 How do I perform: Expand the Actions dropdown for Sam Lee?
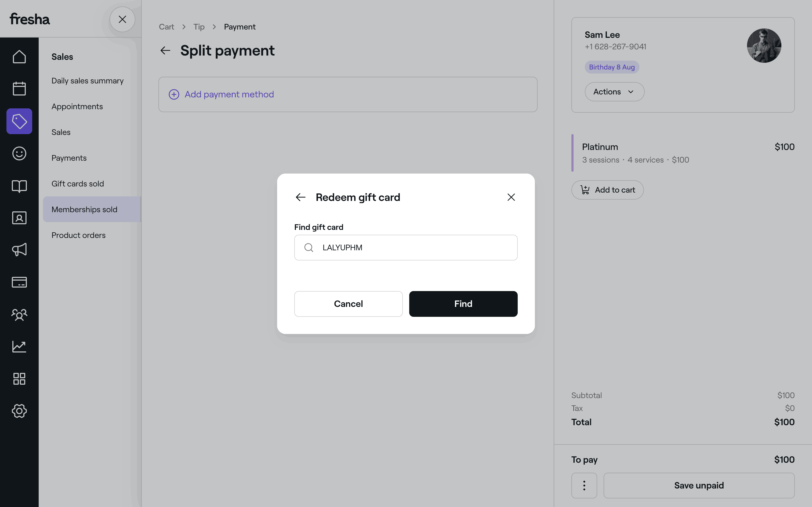[614, 92]
